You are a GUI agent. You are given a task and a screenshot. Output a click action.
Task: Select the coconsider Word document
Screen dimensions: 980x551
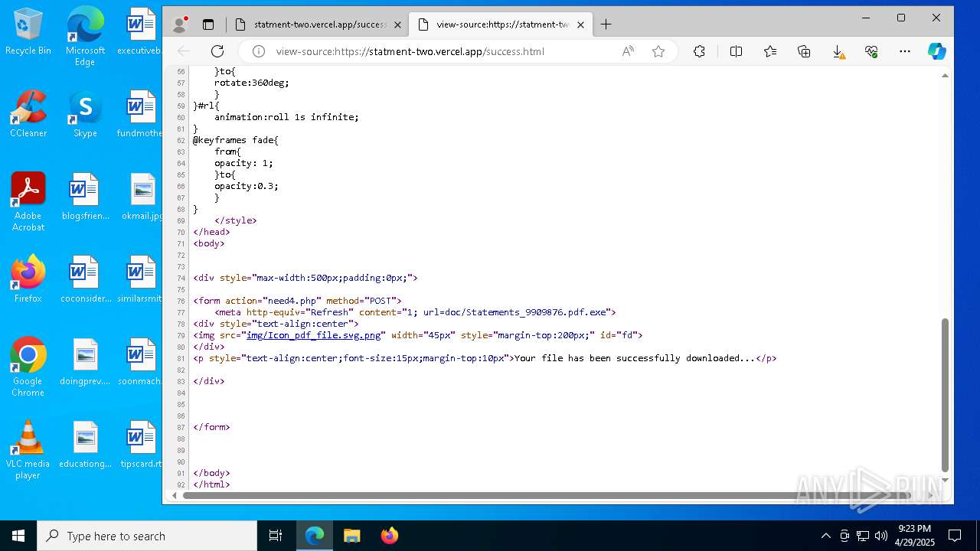85,280
